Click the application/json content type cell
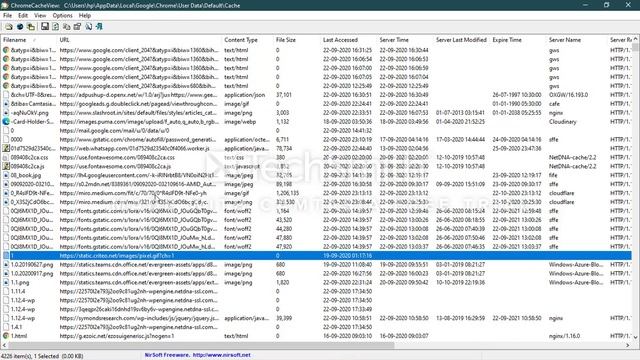Viewport: 640px width, 360px height. [x=244, y=95]
